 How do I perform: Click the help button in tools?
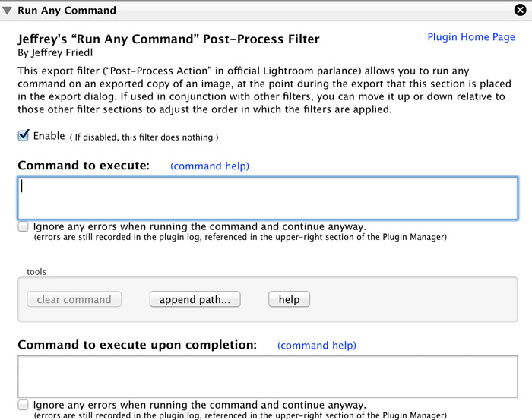pos(289,299)
